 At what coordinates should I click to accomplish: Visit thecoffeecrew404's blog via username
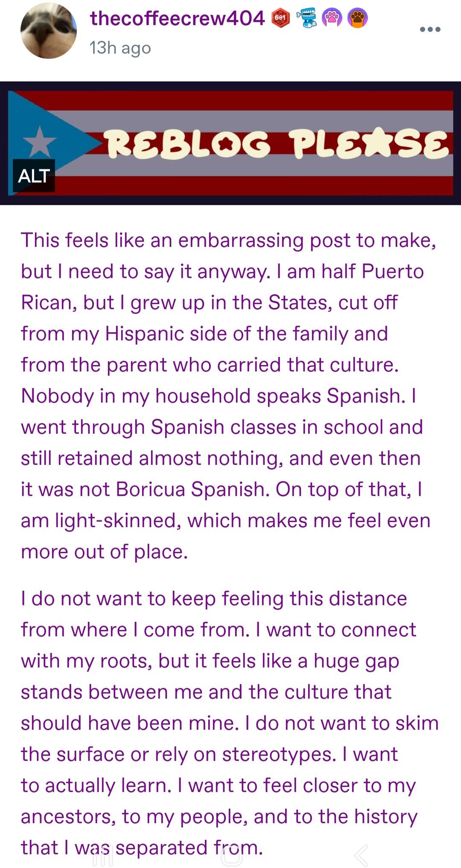(177, 18)
